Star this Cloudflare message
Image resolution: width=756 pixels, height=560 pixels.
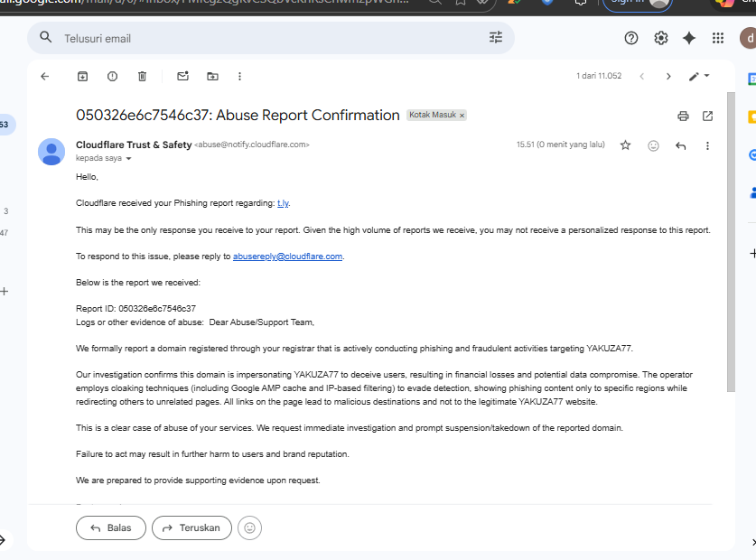[625, 145]
